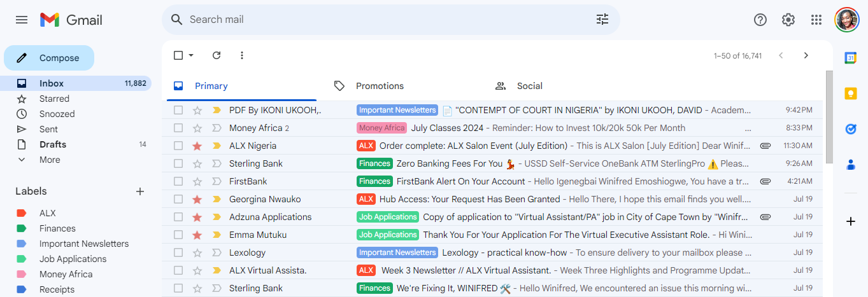Open the Sent folder
Image resolution: width=868 pixels, height=297 pixels.
tap(76, 129)
